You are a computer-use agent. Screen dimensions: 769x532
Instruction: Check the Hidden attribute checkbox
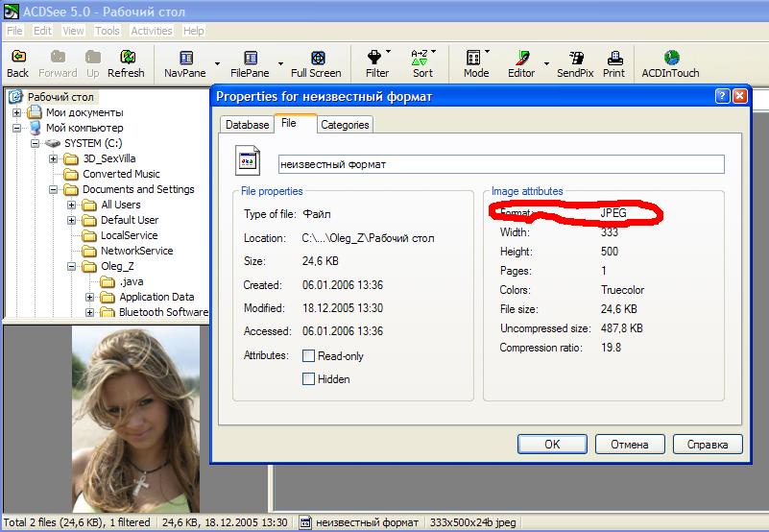[x=309, y=379]
